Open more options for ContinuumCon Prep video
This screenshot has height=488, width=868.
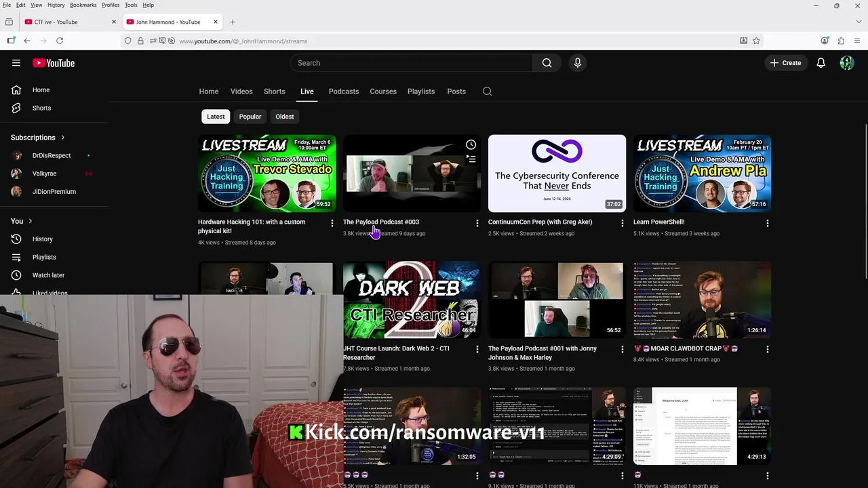click(x=622, y=223)
